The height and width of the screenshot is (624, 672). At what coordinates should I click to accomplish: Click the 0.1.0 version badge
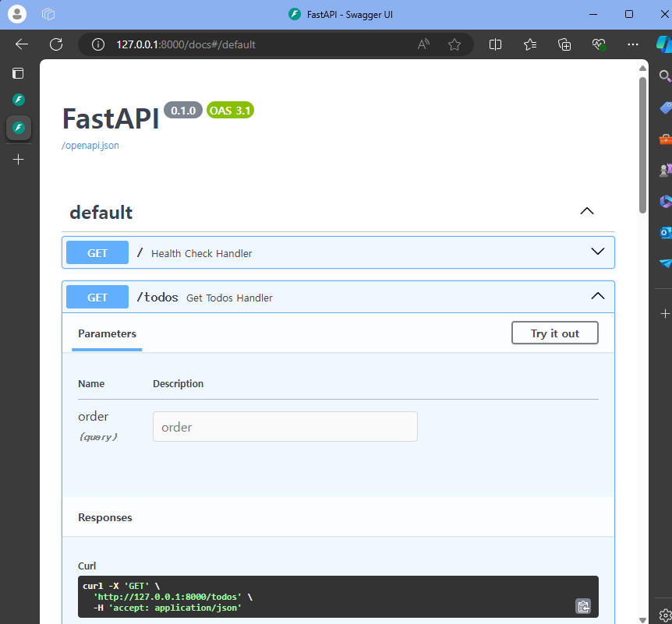183,111
